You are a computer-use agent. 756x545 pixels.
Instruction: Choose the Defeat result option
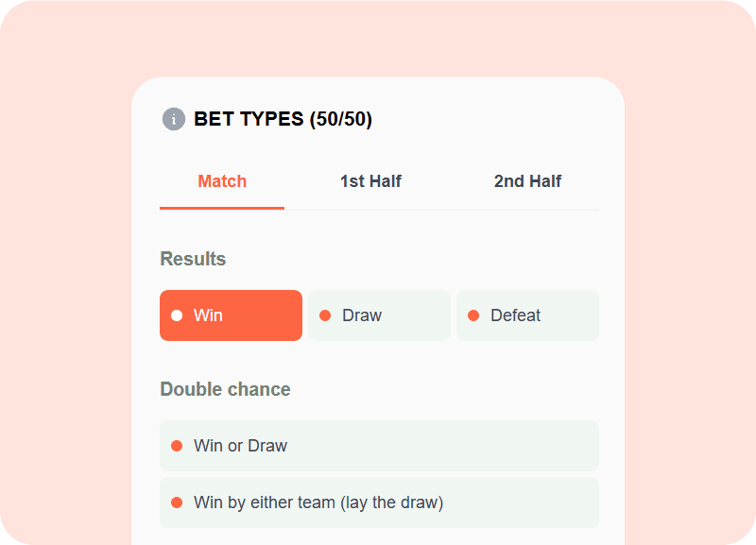tap(528, 315)
